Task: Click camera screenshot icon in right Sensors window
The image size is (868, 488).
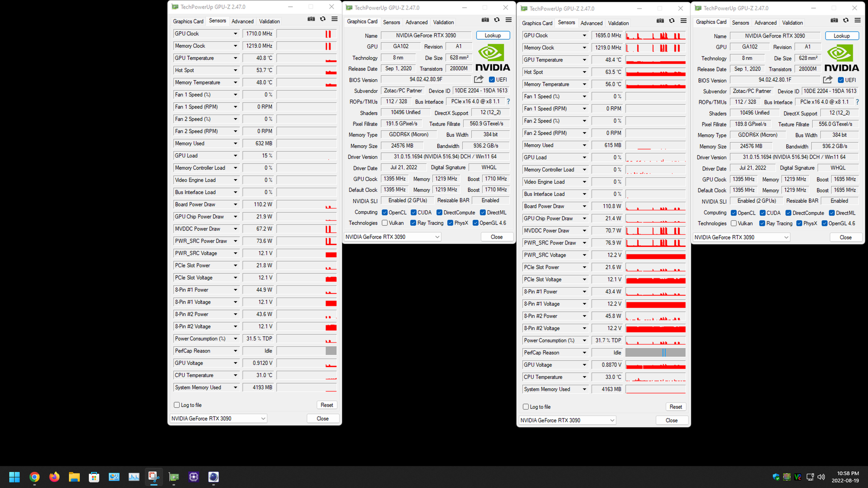Action: [x=660, y=21]
